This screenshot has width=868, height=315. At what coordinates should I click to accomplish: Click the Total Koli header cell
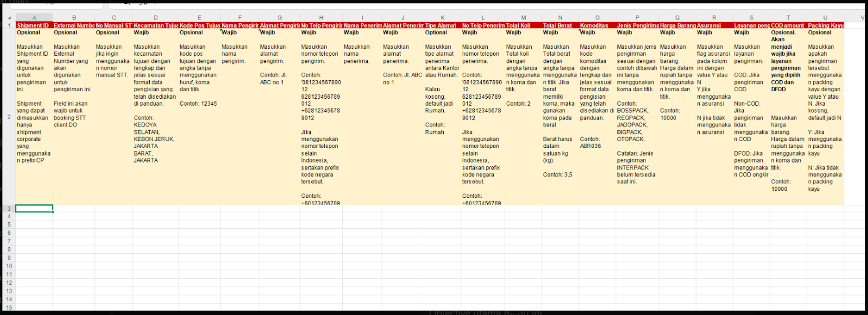point(523,25)
